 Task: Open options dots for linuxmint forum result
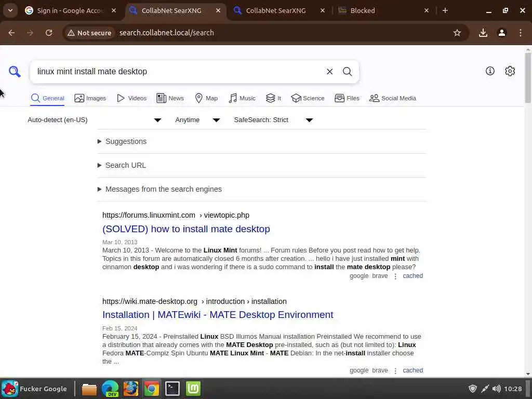pyautogui.click(x=395, y=276)
